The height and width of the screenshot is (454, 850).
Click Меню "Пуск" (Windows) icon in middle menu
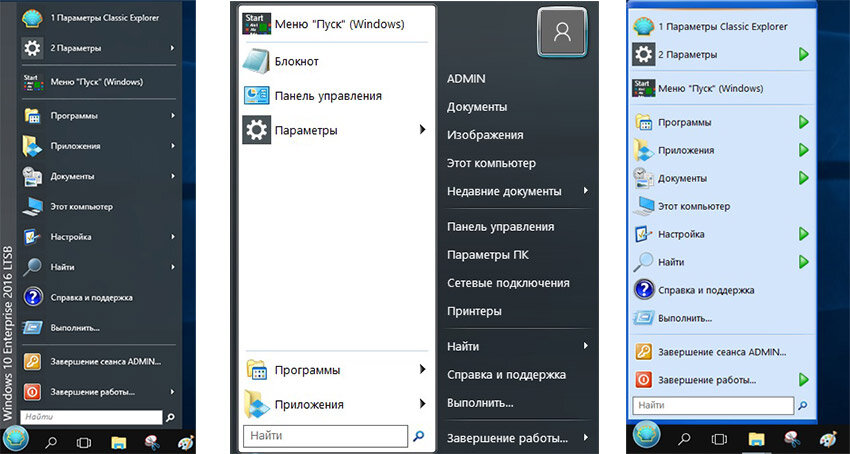pos(256,24)
